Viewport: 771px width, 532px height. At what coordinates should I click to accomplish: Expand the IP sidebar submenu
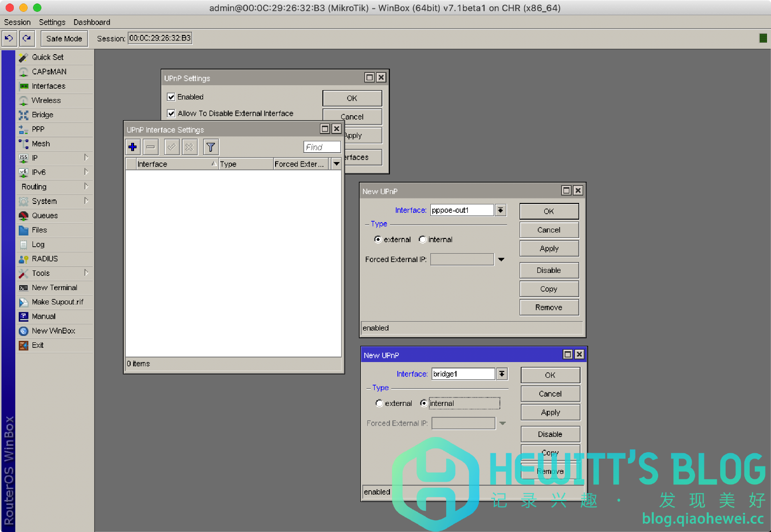tap(34, 158)
